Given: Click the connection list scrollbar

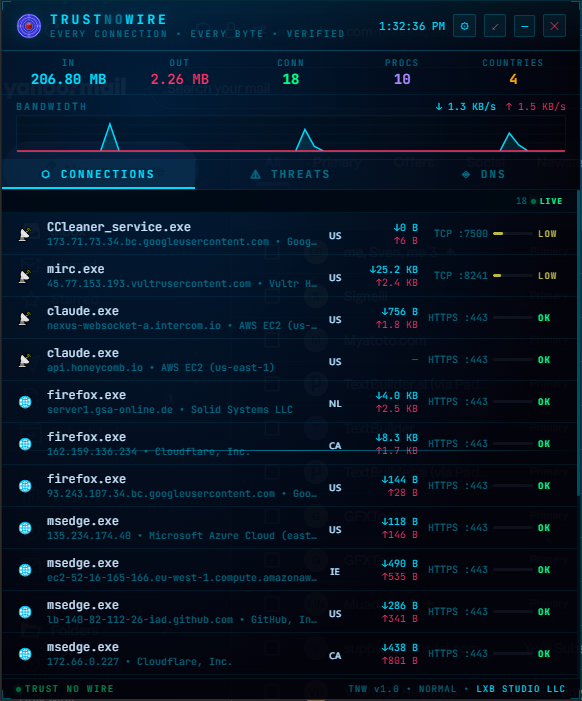Looking at the screenshot, I should [579, 344].
